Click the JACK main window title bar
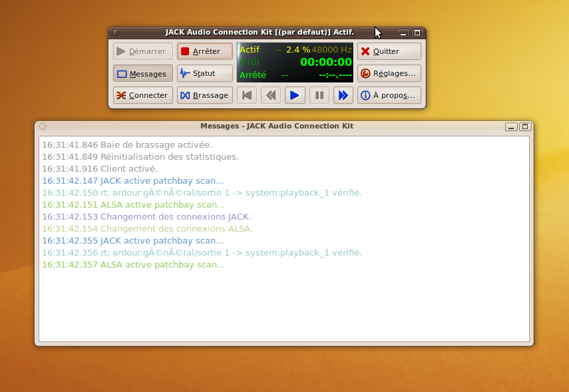 coord(260,33)
